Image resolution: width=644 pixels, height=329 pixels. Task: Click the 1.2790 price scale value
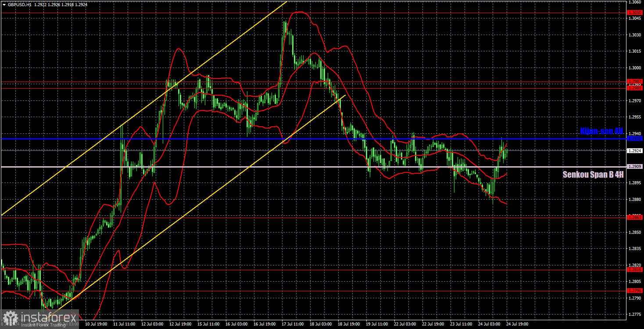click(635, 298)
